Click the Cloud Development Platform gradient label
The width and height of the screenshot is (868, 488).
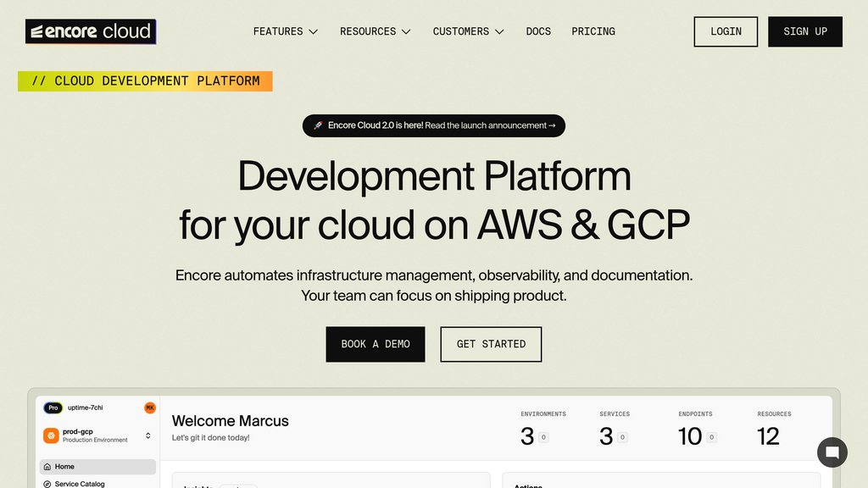tap(145, 81)
